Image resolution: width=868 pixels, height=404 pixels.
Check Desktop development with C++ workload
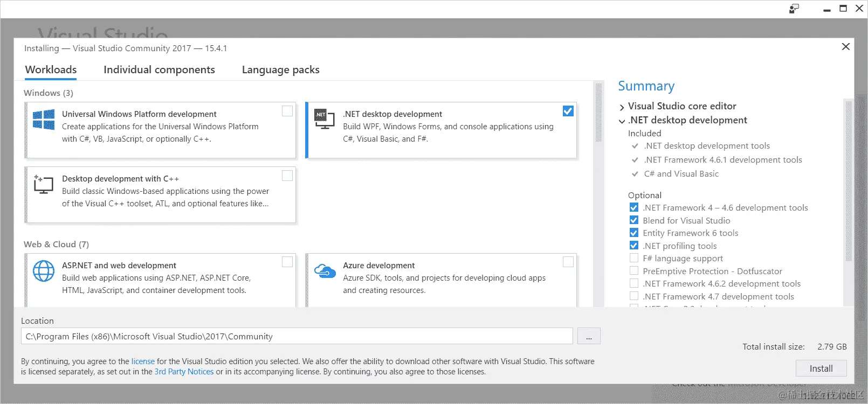tap(287, 176)
